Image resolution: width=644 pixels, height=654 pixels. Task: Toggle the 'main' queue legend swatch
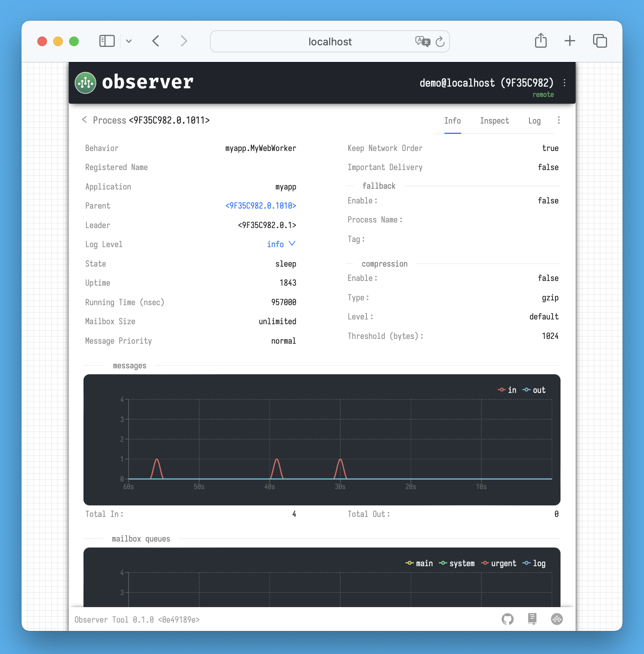point(409,563)
